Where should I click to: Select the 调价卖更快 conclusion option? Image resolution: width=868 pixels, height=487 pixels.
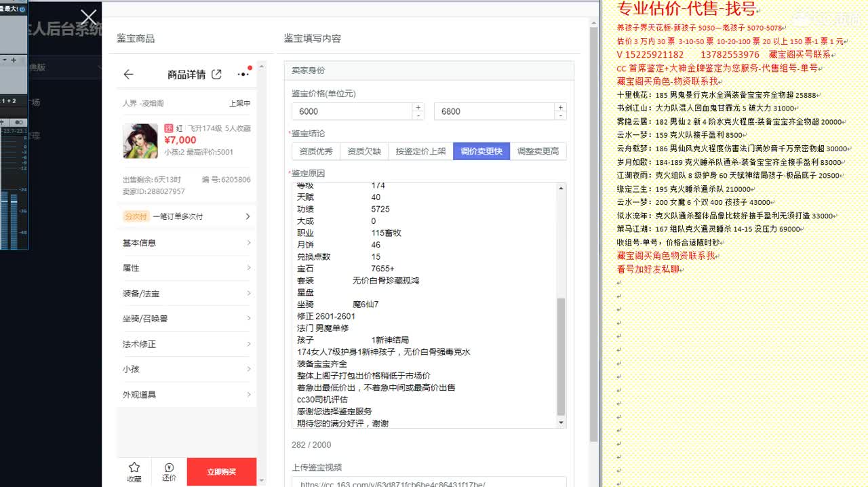pos(481,151)
